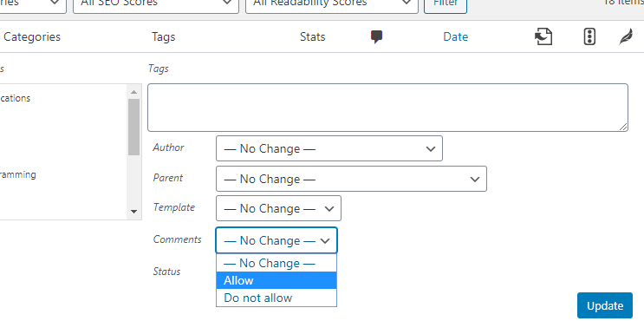Click the Filter button
Viewport: 644px width, 321px height.
pyautogui.click(x=446, y=4)
